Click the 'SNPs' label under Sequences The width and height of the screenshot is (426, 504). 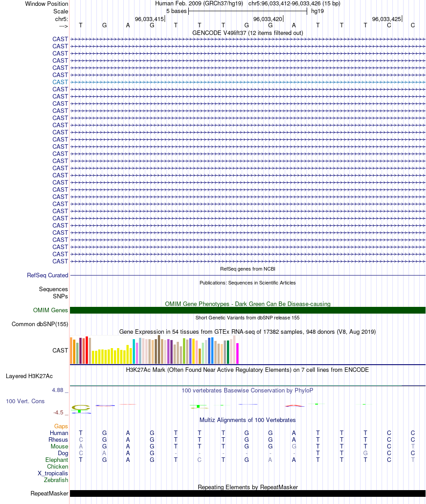(x=61, y=297)
